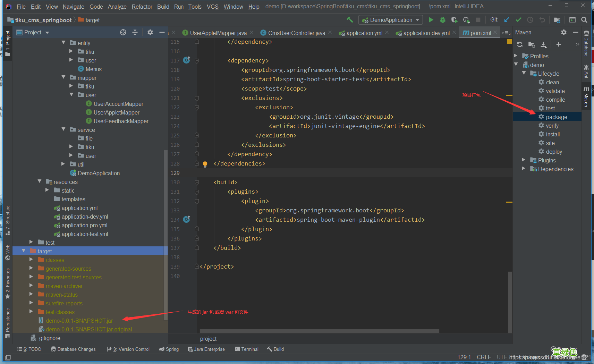Screen dimensions: 594x364
Task: Toggle the Persistence tool window
Action: (8, 323)
